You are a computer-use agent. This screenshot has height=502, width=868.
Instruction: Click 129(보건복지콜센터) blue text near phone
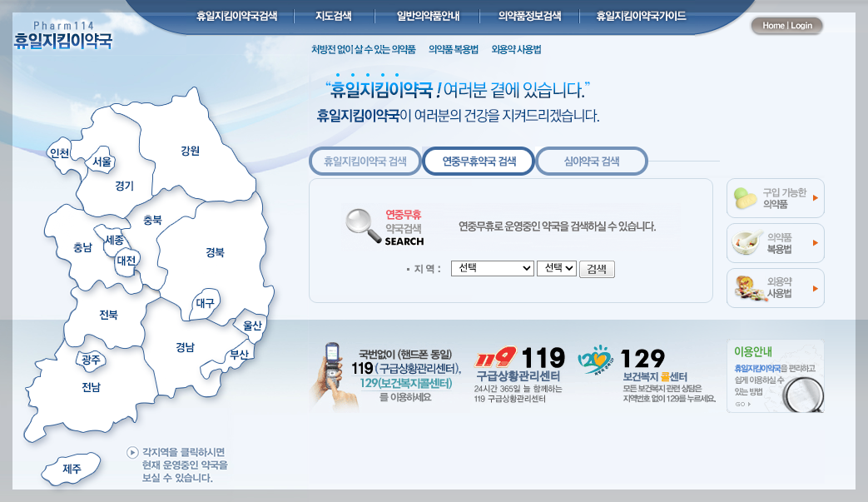pos(406,383)
